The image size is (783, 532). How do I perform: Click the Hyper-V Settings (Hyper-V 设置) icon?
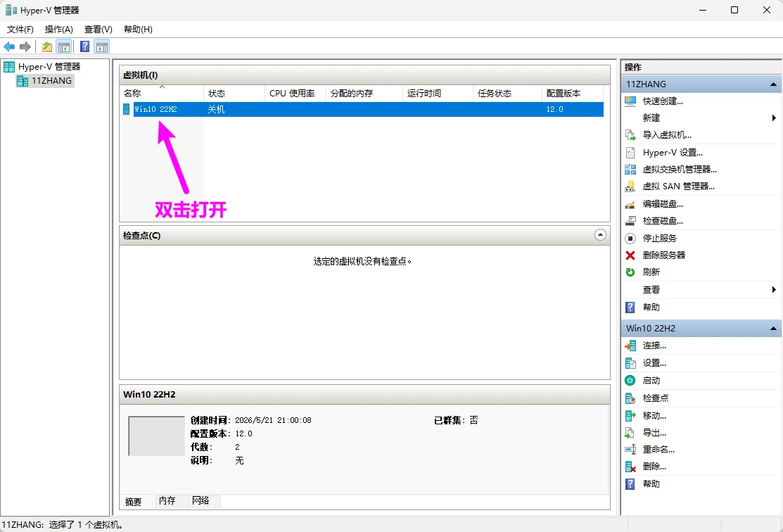pyautogui.click(x=630, y=153)
